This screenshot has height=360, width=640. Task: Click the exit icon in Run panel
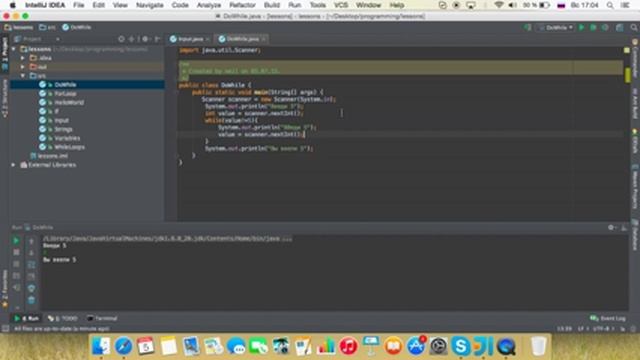(16, 288)
